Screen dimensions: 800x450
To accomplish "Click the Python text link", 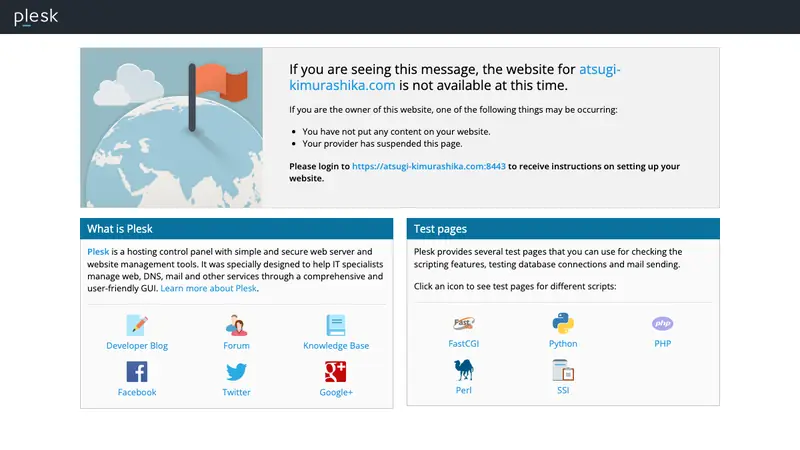I will coord(563,343).
